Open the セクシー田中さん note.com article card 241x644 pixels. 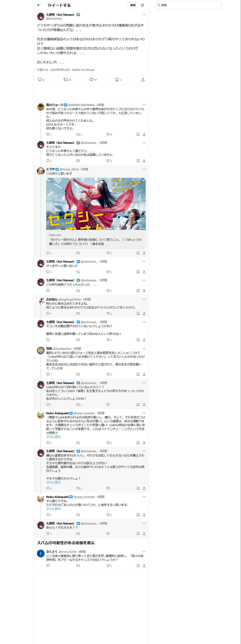[96, 213]
